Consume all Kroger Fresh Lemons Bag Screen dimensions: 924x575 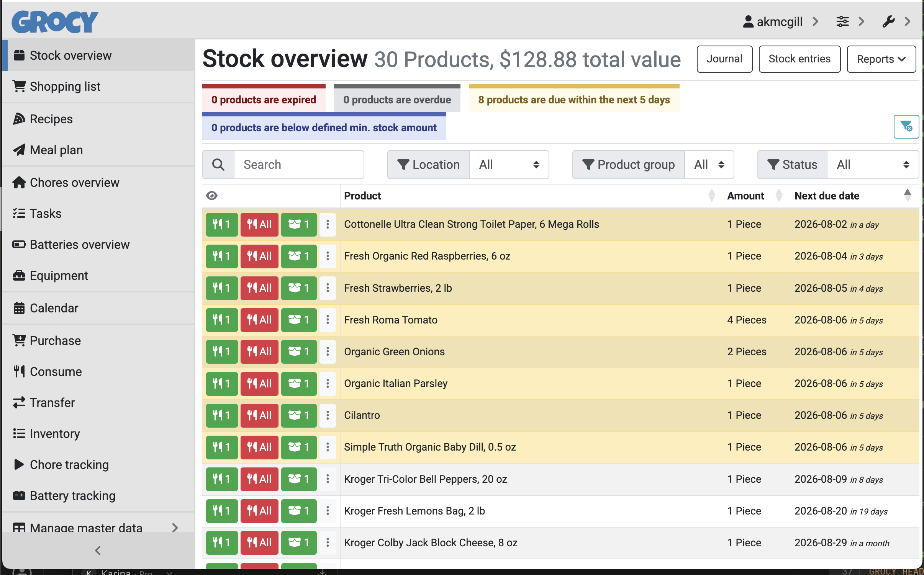(259, 511)
